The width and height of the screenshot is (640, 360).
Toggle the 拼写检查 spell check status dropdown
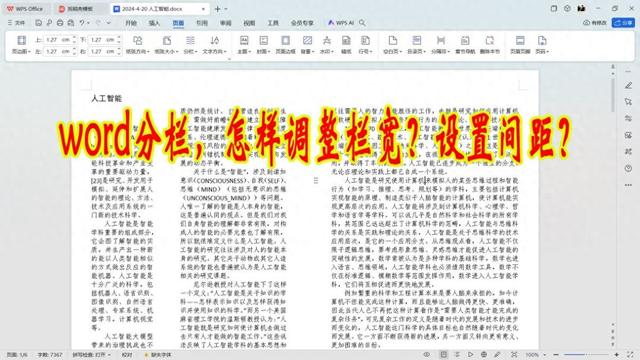91,355
